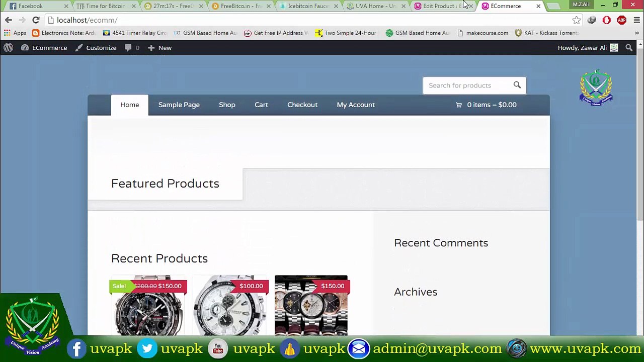Switch to the Edit Product tab
Viewport: 644px width, 362px height.
pyautogui.click(x=442, y=6)
